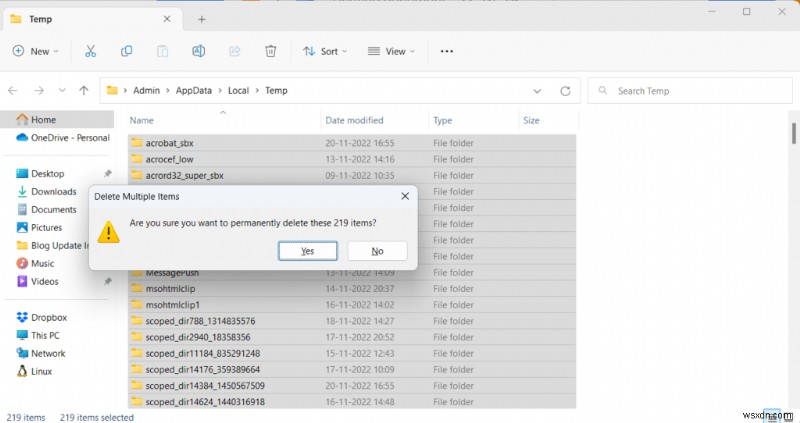Unpin Desktop using its pin icon

pyautogui.click(x=108, y=173)
